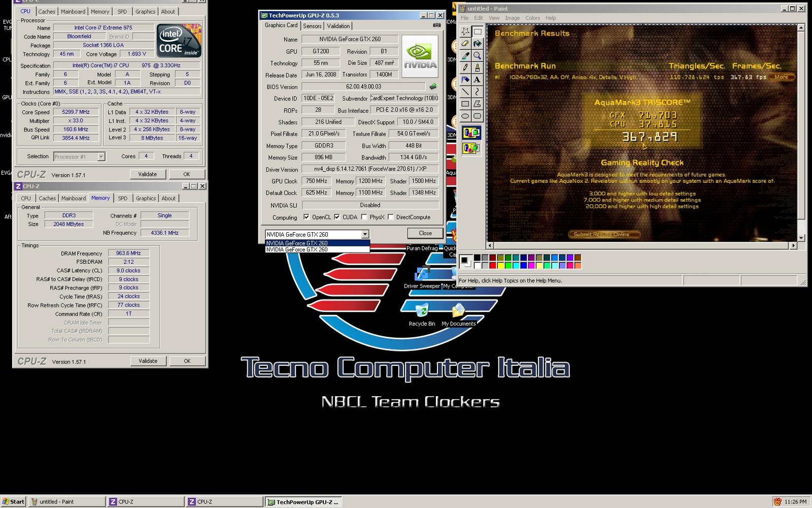Open the GPU selection dropdown arrow in GPU-Z
Screen dimensions: 812x508
click(x=364, y=234)
